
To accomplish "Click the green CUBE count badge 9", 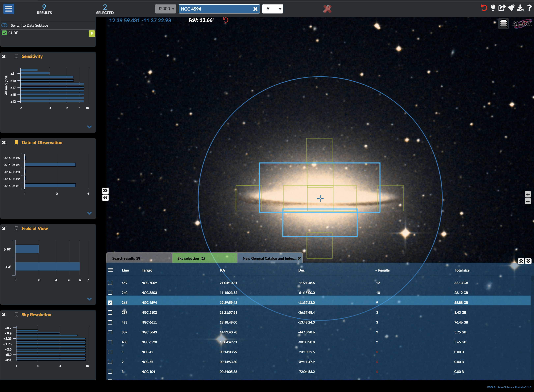I will [92, 33].
